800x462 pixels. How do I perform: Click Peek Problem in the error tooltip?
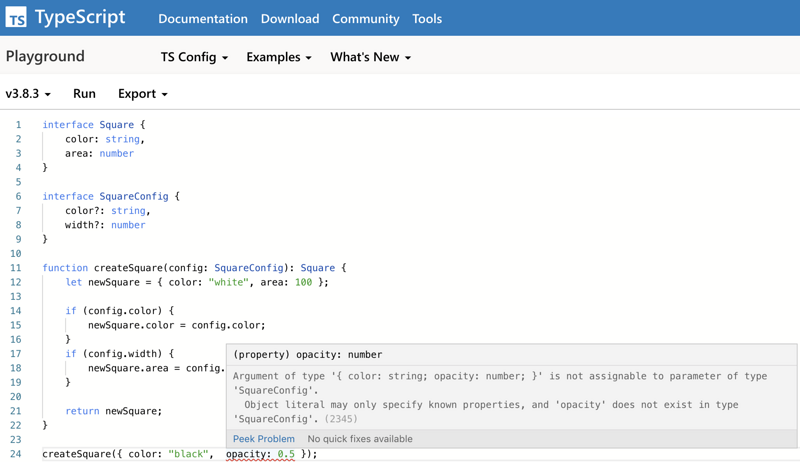264,439
